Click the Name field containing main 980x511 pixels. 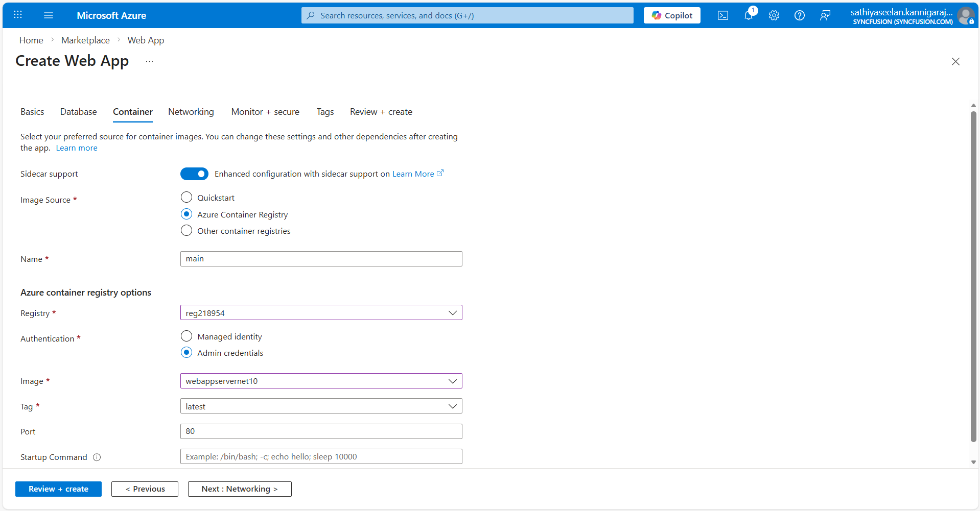(321, 259)
